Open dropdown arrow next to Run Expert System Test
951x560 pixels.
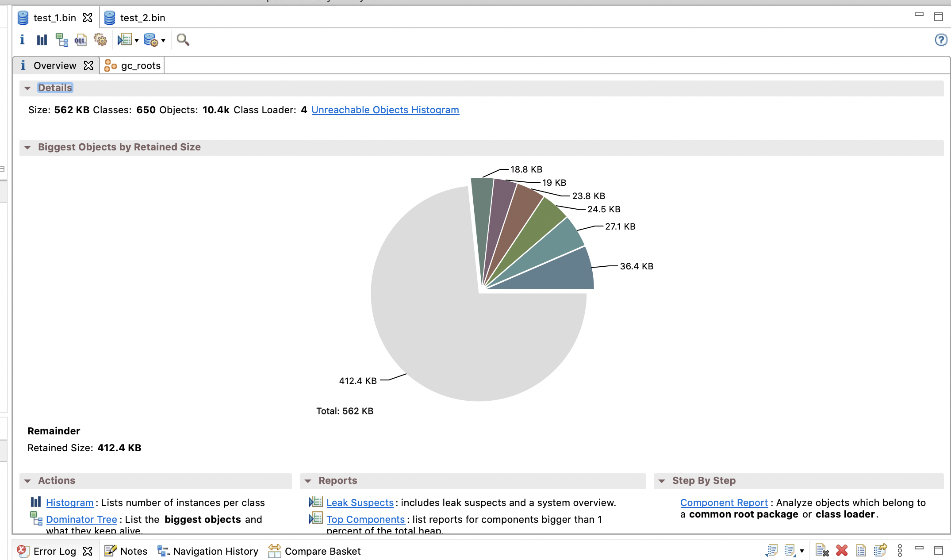click(137, 41)
